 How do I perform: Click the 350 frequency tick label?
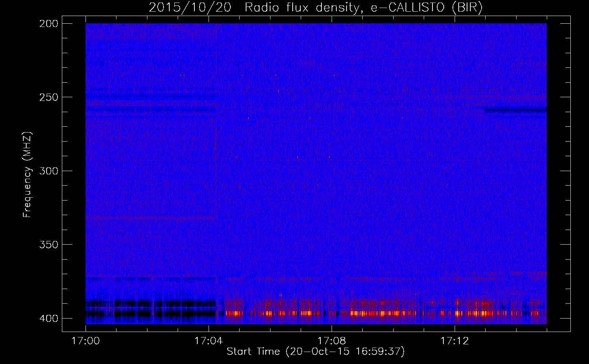click(49, 245)
